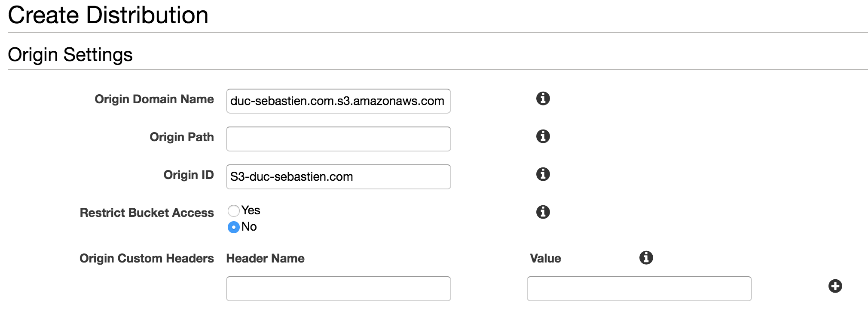Edit the Origin ID text box
868x315 pixels.
pos(338,177)
